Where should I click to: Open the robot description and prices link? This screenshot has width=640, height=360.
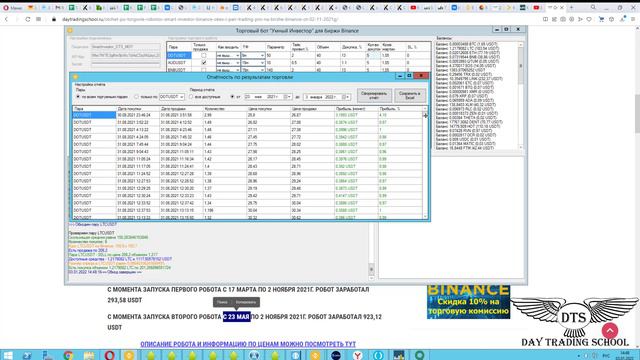[x=248, y=344]
